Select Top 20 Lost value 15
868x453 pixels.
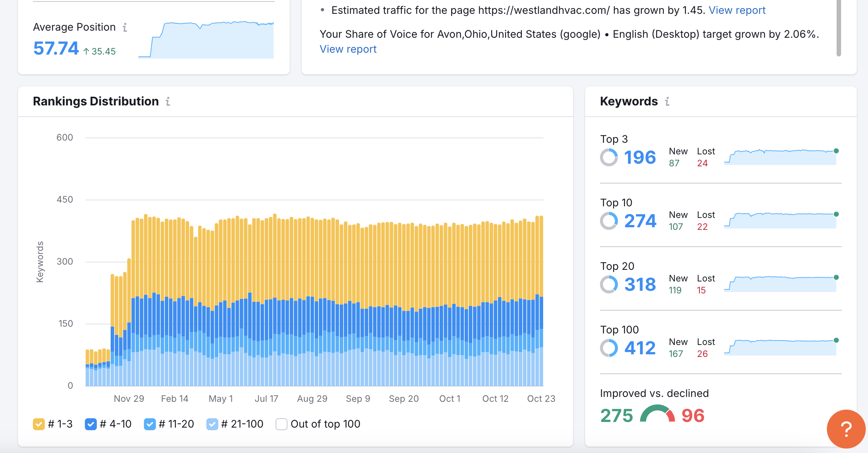[701, 290]
